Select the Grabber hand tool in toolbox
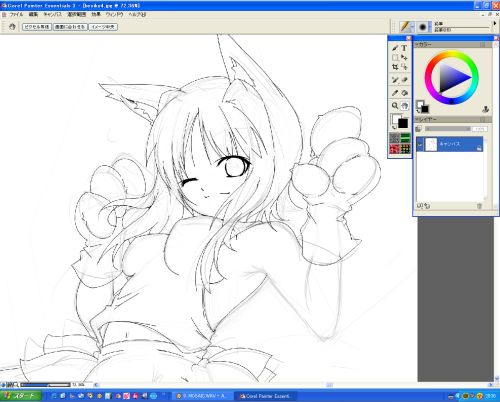The image size is (500, 402). coord(404,106)
